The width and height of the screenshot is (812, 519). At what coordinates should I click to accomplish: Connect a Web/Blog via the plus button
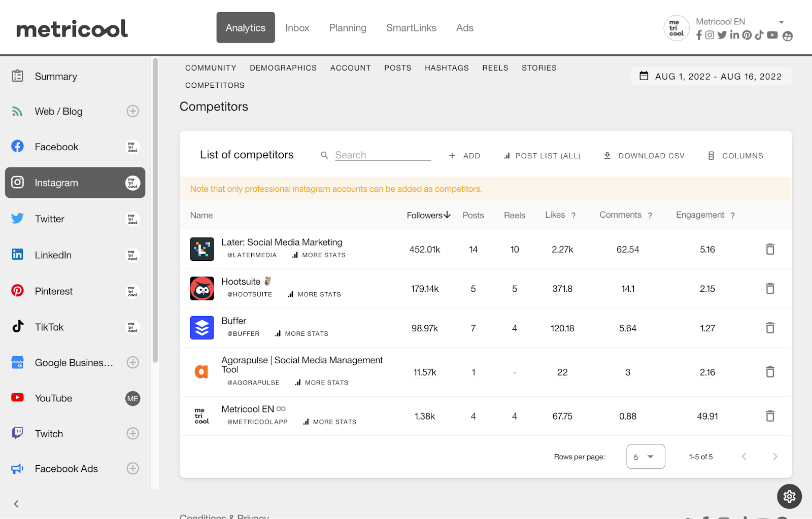click(x=132, y=111)
